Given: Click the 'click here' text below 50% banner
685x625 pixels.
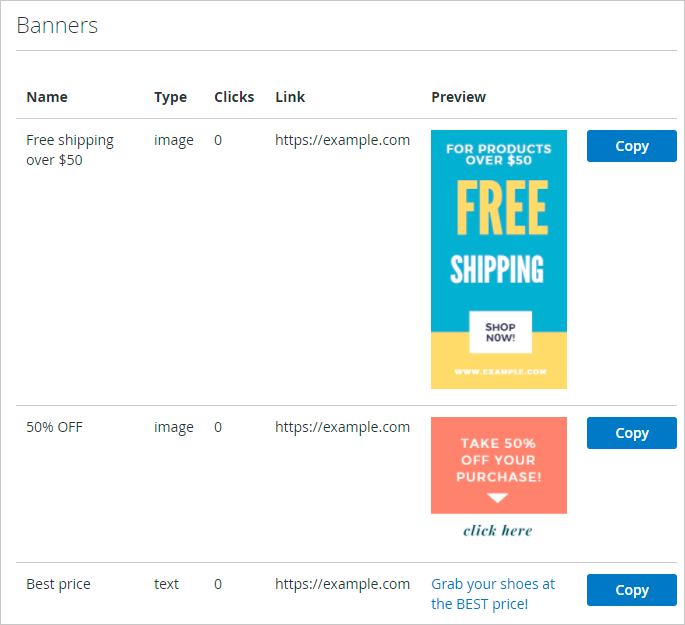Looking at the screenshot, I should [x=498, y=530].
